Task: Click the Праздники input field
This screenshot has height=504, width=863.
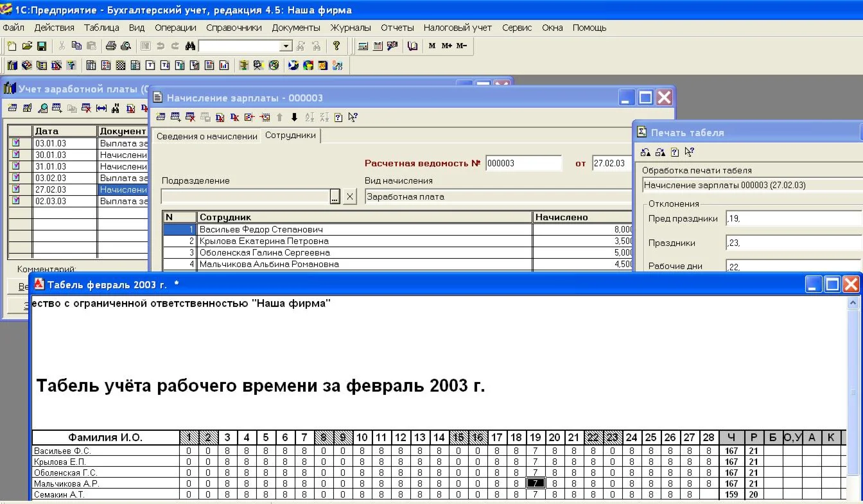Action: 793,243
